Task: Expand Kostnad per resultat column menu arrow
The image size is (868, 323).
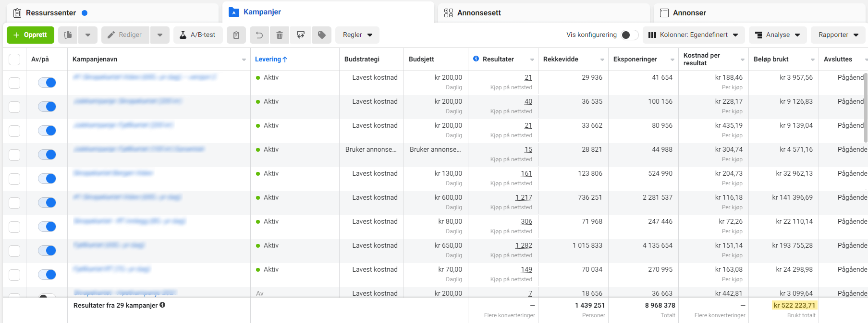Action: pos(743,60)
